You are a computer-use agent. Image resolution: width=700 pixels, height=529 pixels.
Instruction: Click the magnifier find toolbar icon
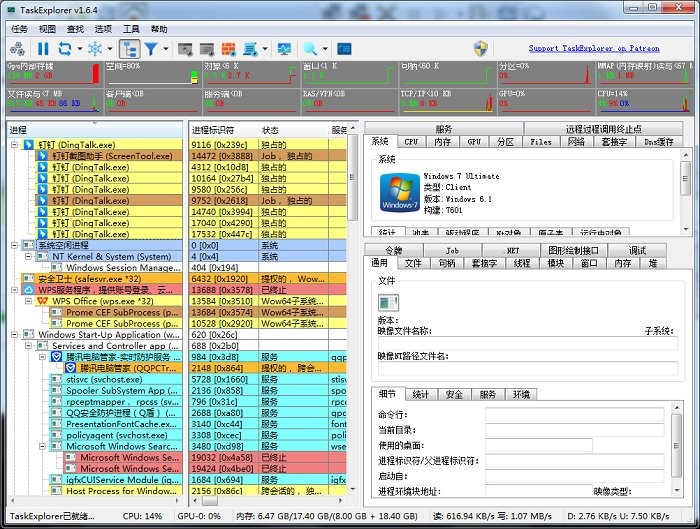point(310,48)
